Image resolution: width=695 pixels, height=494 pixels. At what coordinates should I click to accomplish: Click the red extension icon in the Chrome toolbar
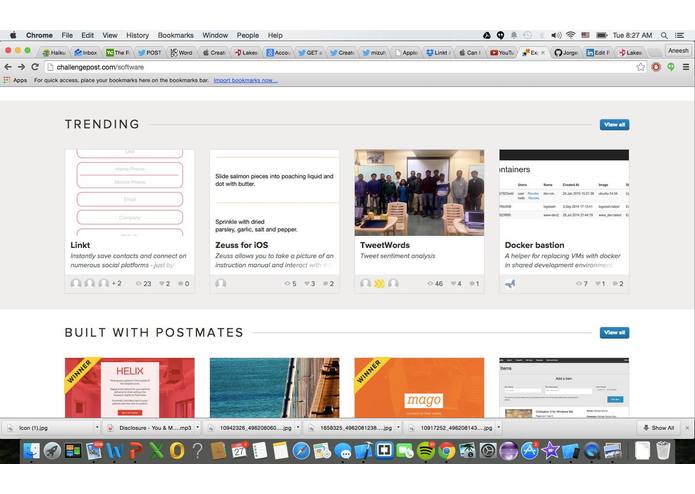click(x=656, y=67)
